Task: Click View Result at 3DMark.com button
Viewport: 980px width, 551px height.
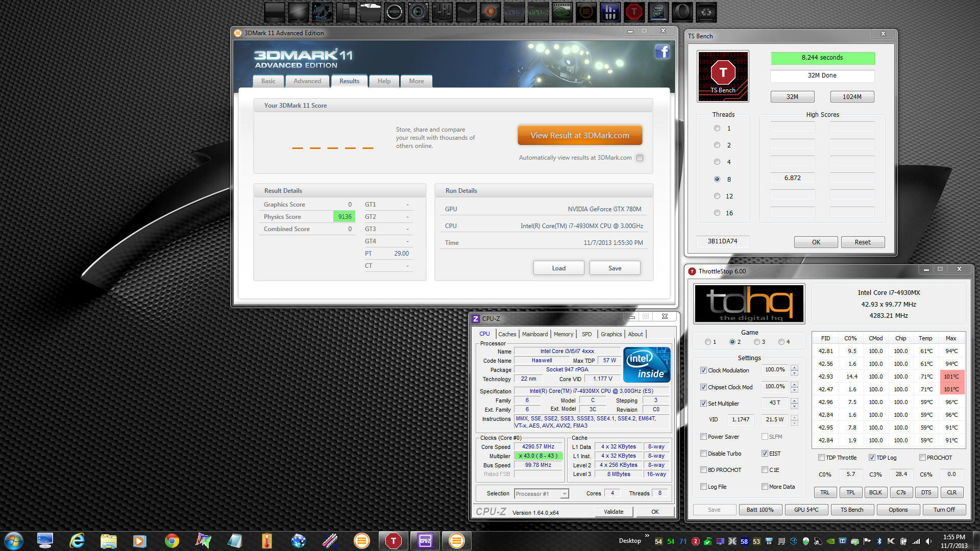Action: click(x=580, y=136)
